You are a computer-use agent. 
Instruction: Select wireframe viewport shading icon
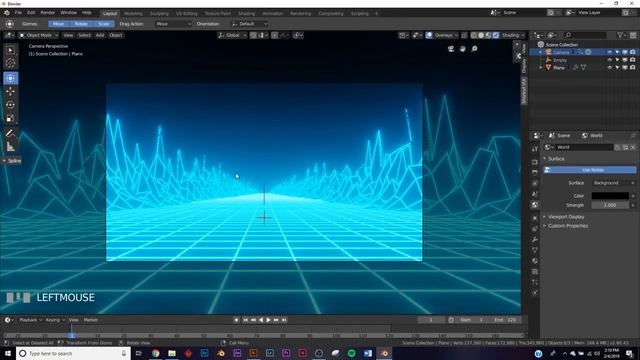tap(473, 36)
